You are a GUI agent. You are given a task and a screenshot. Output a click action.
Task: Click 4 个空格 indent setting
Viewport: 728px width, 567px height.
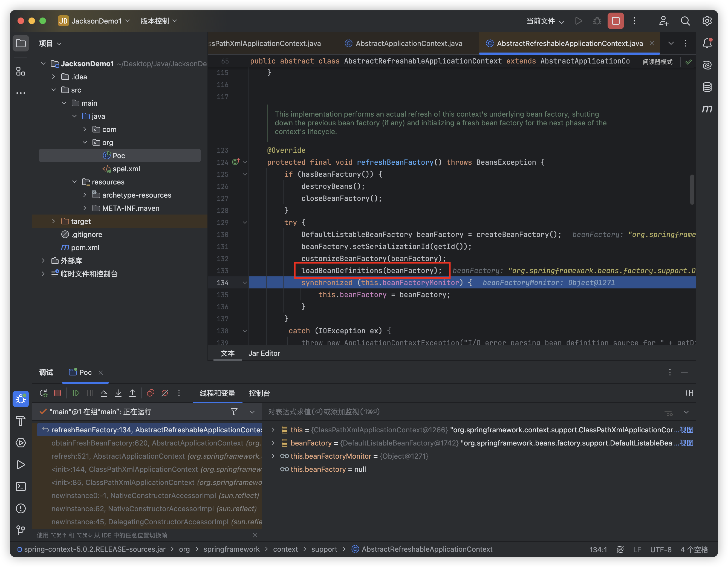[694, 549]
